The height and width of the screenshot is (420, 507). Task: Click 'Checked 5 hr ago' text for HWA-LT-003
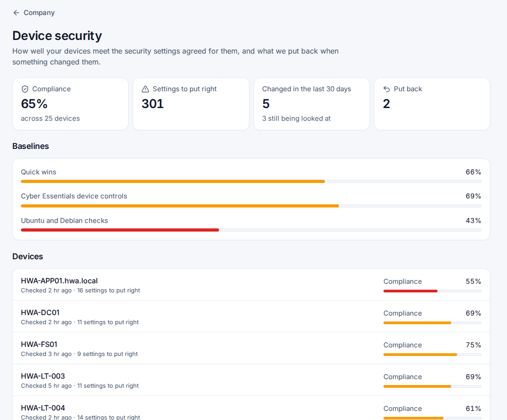point(46,386)
